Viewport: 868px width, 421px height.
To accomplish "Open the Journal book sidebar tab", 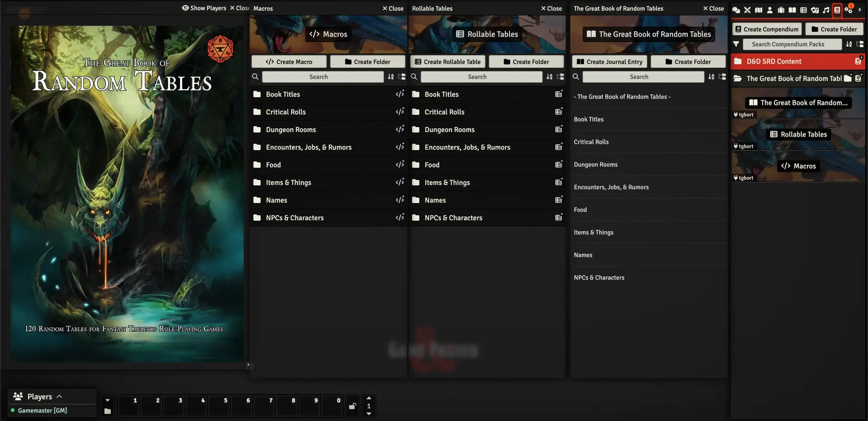I will pos(792,9).
